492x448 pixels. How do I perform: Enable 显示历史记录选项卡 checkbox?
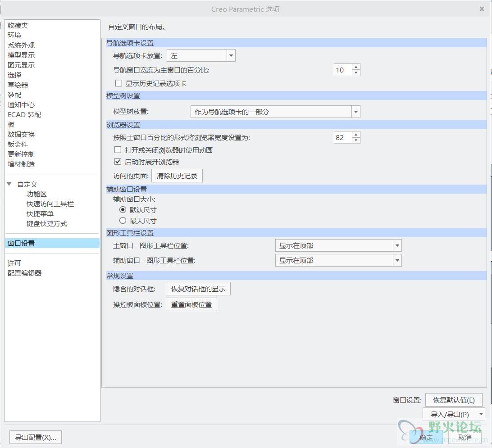[118, 83]
